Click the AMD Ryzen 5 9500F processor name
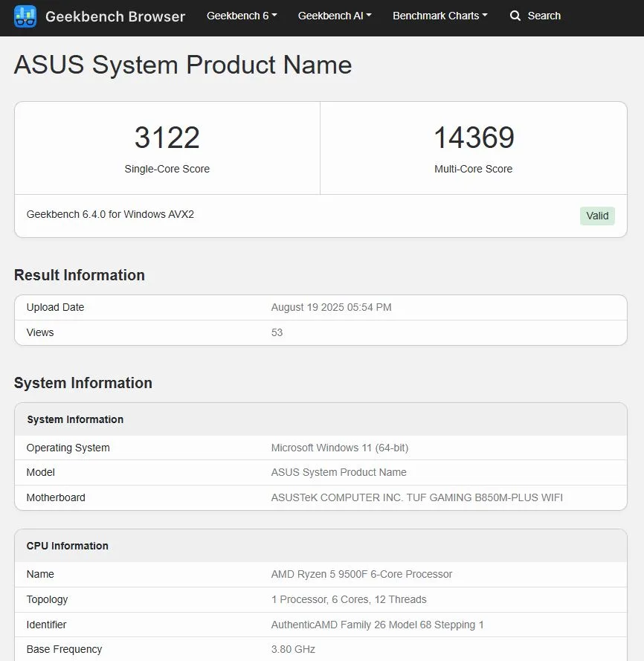Viewport: 644px width, 661px height. 361,574
